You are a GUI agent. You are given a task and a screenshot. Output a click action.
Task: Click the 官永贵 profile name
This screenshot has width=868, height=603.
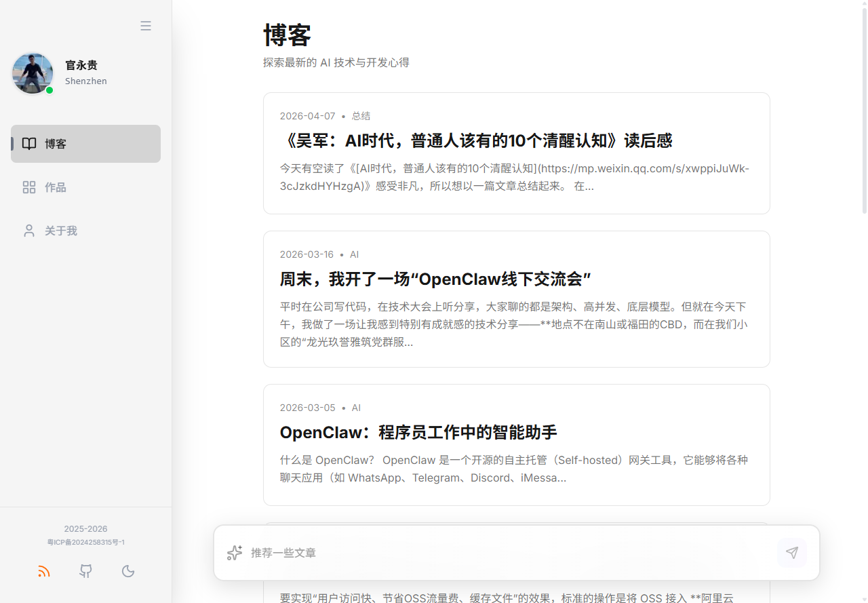pos(81,65)
